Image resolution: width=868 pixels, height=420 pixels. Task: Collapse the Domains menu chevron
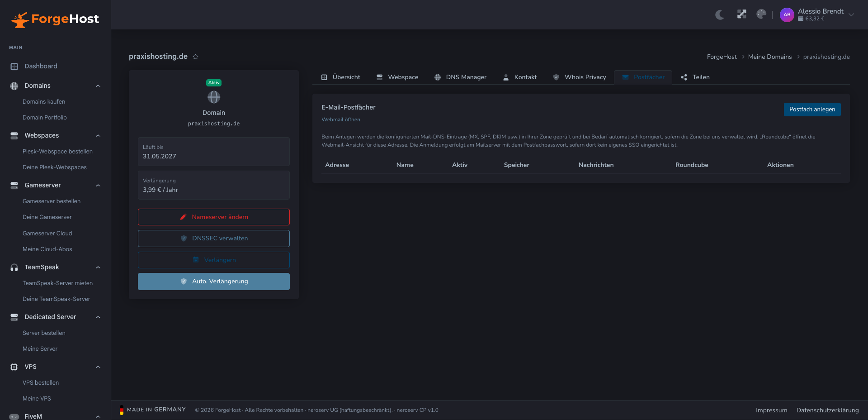(98, 86)
